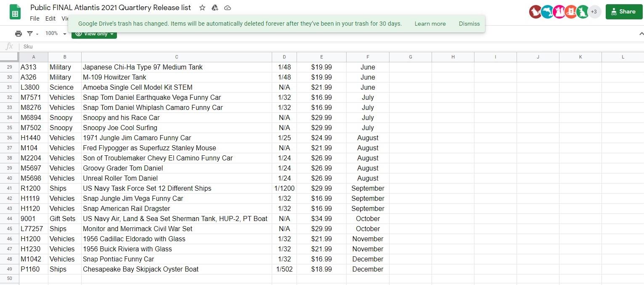Select the $18.99 price cell

click(x=321, y=269)
